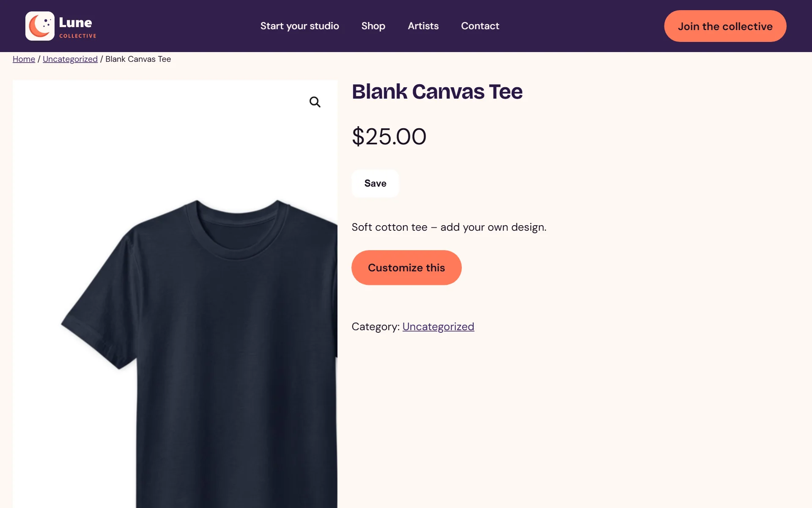Follow the Home breadcrumb link

24,59
